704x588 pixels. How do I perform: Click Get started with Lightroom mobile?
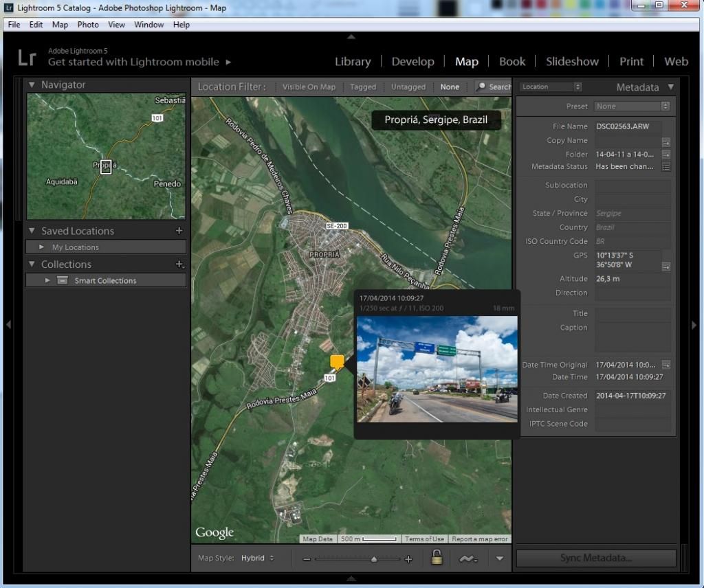(133, 62)
